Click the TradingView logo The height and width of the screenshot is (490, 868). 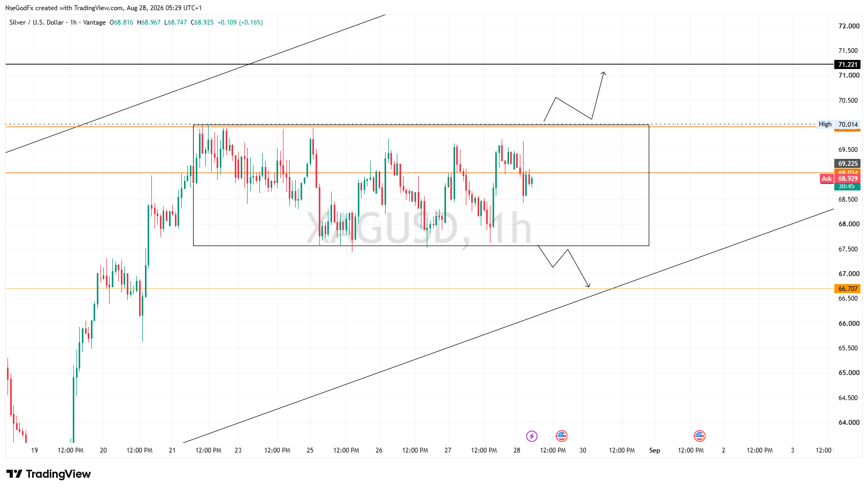coord(49,474)
